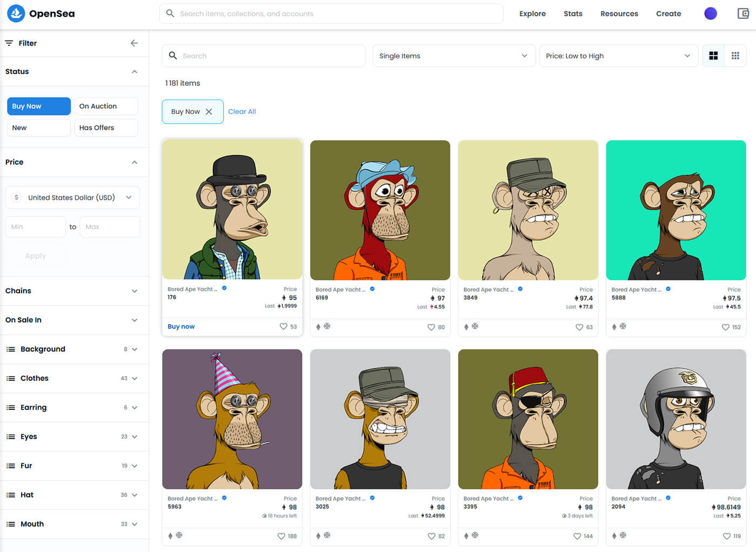This screenshot has height=552, width=756.
Task: Click the snowflake icon on ape 2094
Action: [x=623, y=535]
